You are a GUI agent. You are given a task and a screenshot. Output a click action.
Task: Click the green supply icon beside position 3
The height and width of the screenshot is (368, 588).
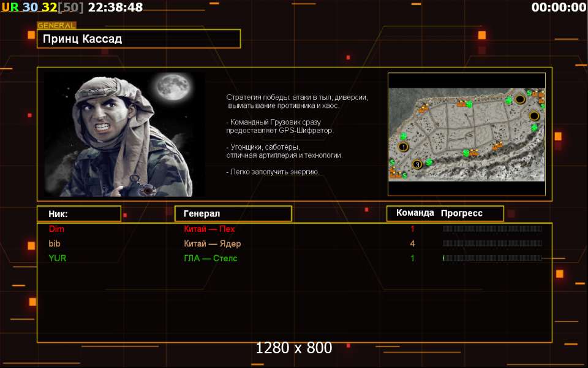(429, 162)
